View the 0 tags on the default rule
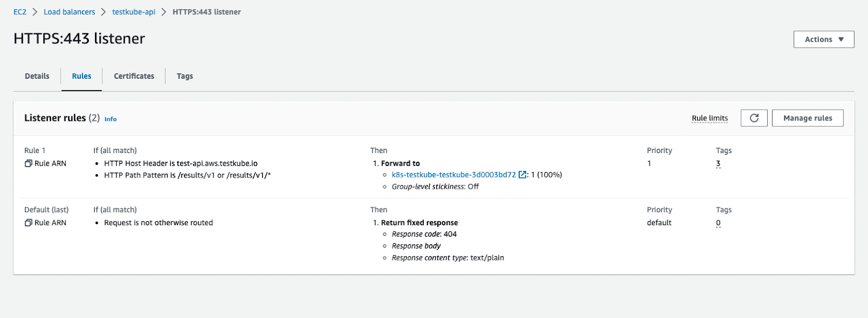This screenshot has width=868, height=318. coord(717,222)
